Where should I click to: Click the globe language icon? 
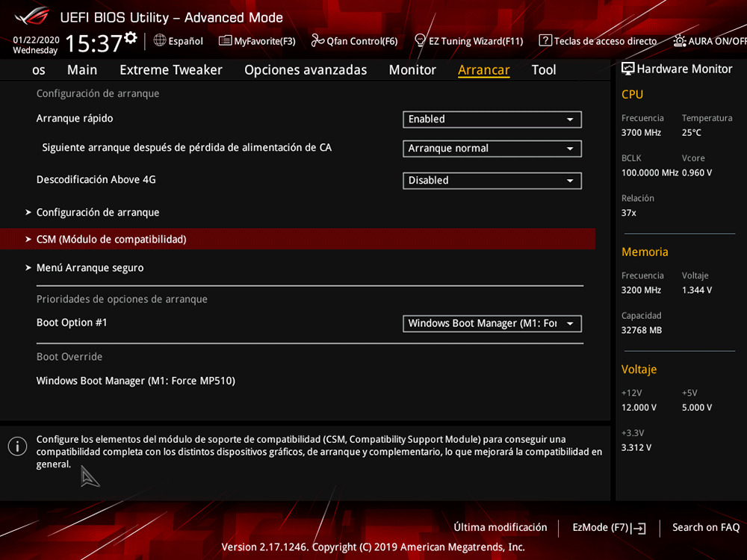click(160, 40)
